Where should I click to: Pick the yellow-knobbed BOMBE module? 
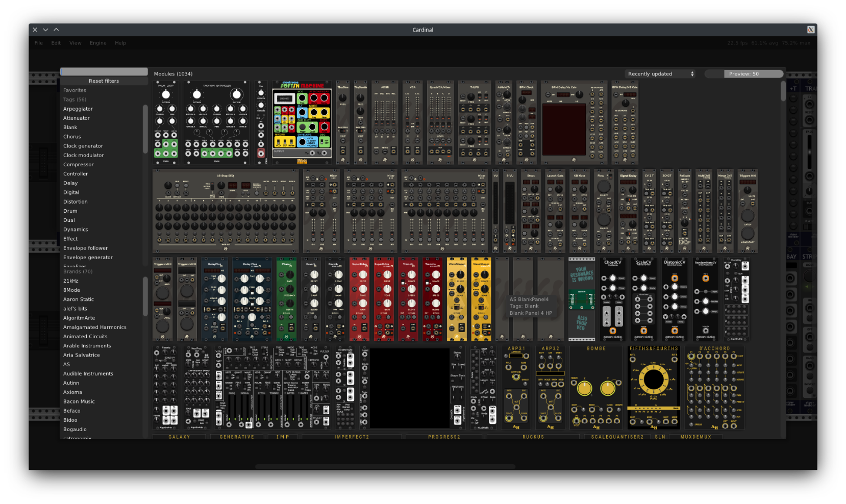[596, 388]
